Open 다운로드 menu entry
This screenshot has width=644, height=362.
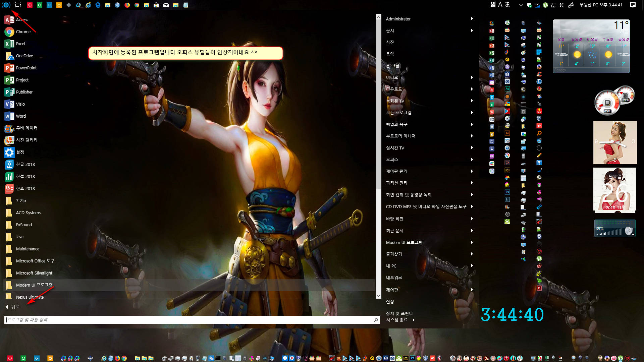click(x=429, y=89)
